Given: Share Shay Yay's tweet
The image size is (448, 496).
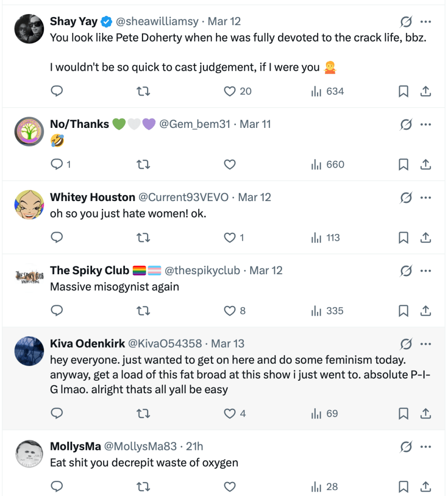Looking at the screenshot, I should click(x=426, y=91).
